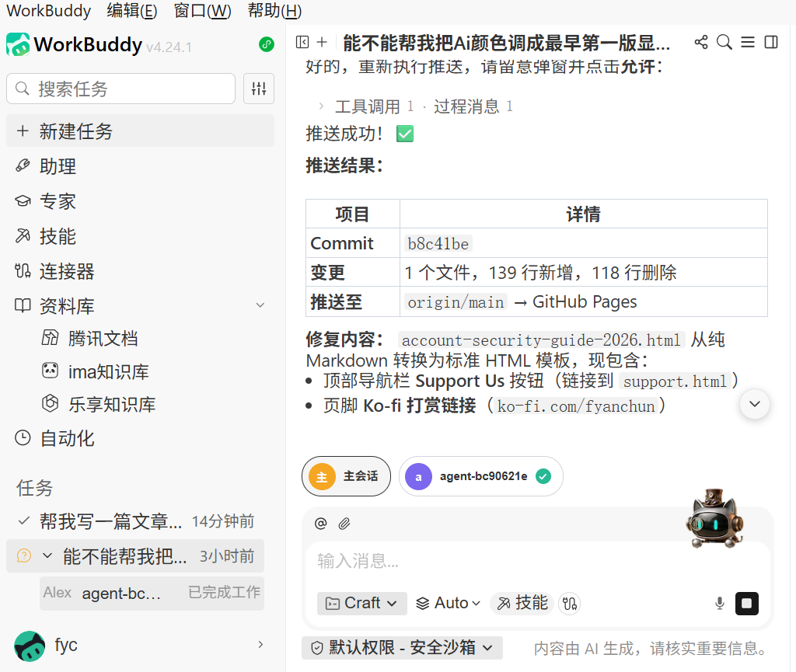This screenshot has width=796, height=672.
Task: Expand the fyc account chevron
Action: (260, 645)
